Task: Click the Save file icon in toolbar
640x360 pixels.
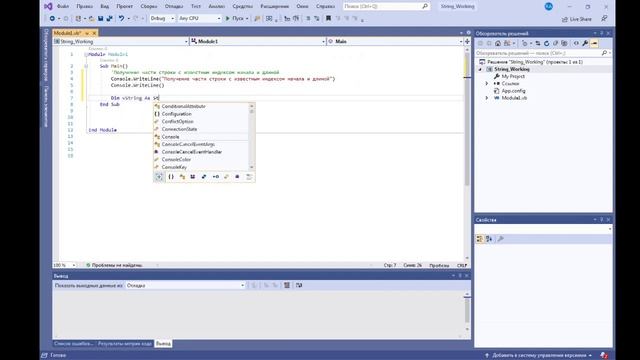Action: click(100, 18)
